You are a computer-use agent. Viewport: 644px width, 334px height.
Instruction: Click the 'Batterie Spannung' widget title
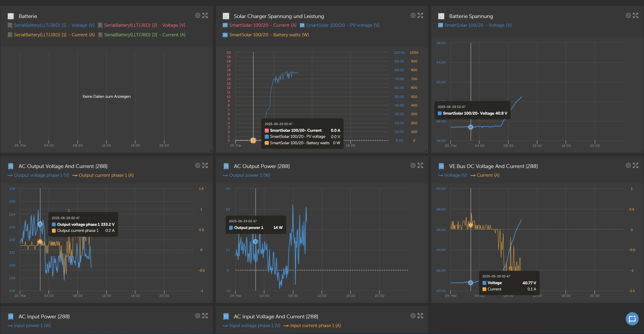471,16
